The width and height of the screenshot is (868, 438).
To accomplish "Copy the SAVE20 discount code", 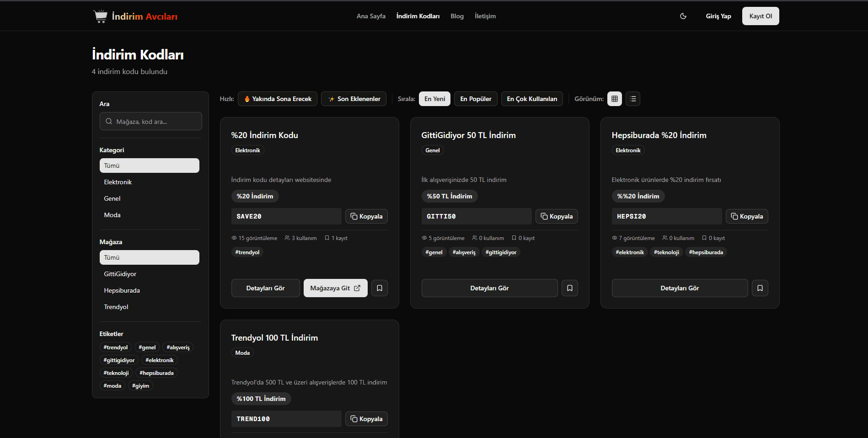I will (x=366, y=216).
